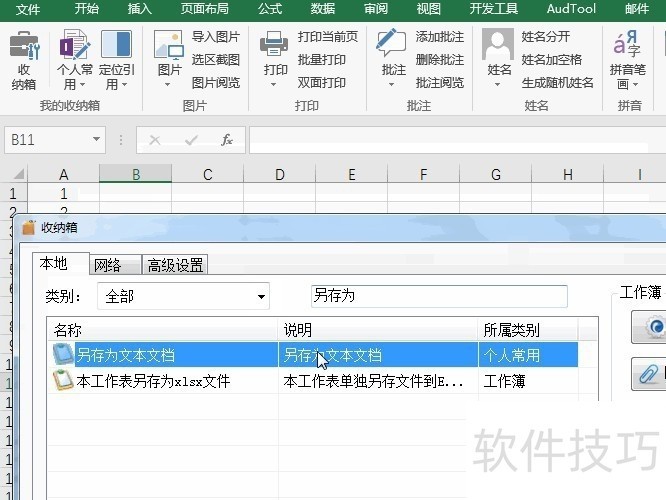Click 删除批注 command
The height and width of the screenshot is (500, 666).
[440, 60]
